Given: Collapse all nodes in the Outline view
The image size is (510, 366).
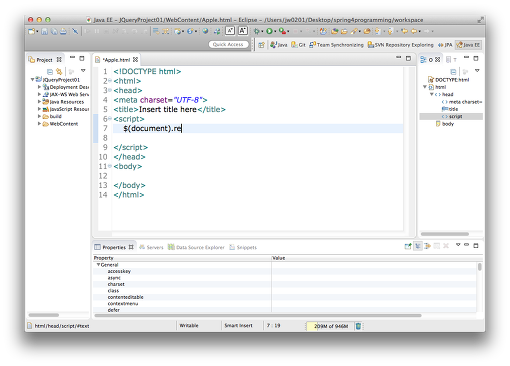Looking at the screenshot, I should tap(453, 72).
